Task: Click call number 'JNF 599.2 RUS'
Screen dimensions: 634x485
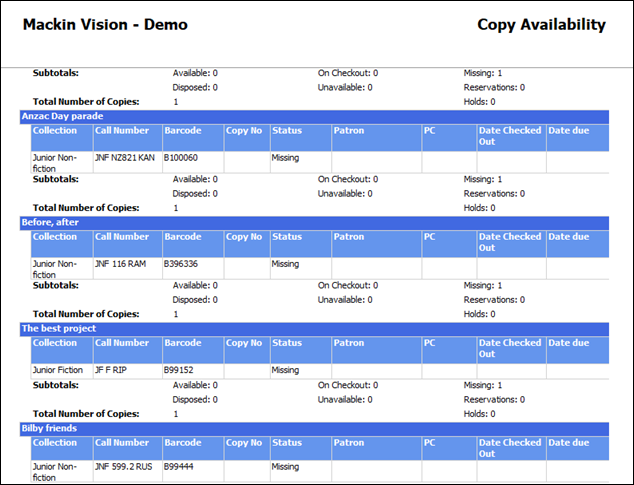Action: (123, 467)
